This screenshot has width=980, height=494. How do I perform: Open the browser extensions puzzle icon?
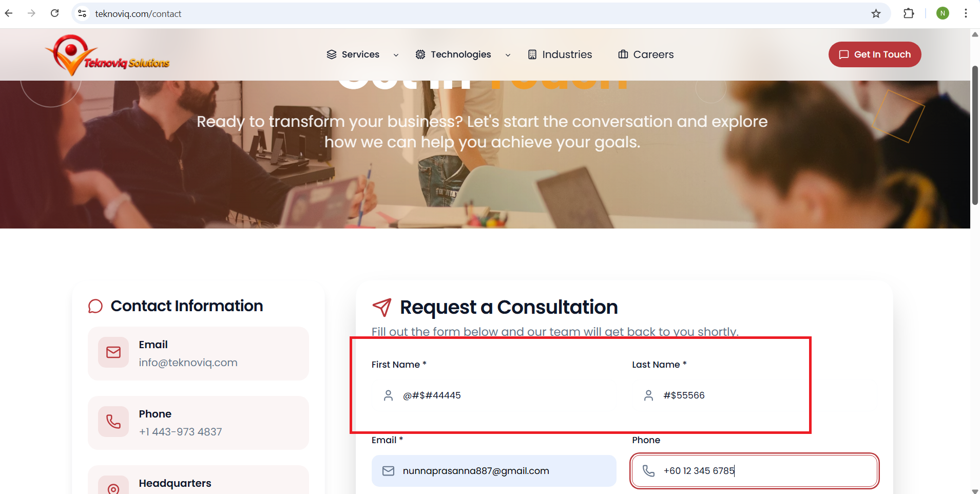point(909,13)
